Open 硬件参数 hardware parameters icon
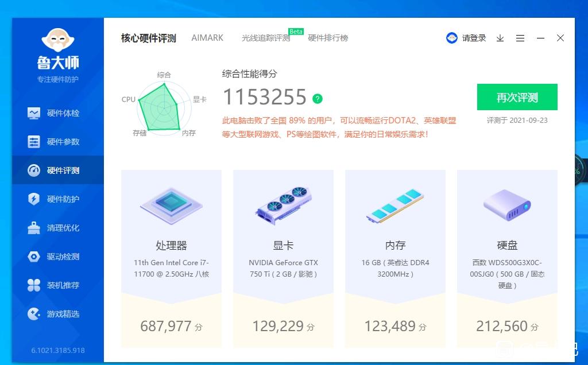The width and height of the screenshot is (588, 365). pyautogui.click(x=34, y=142)
